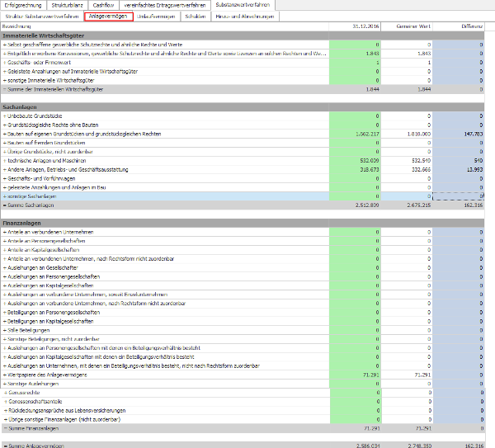Expand Bauten auf eigenen Grundstücken row
495x448 pixels.
[x=5, y=134]
